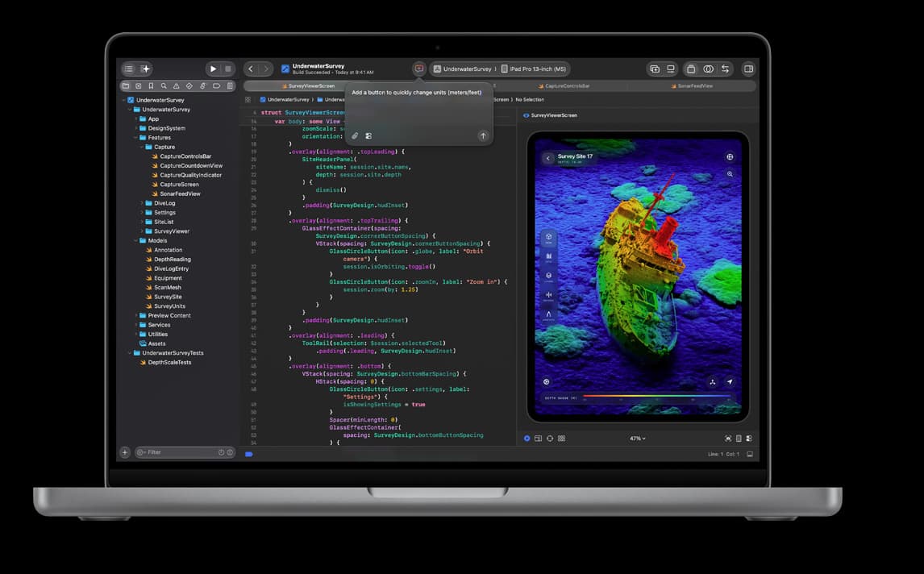Tap the globe orbit camera button in preview
The width and height of the screenshot is (924, 574).
(730, 156)
